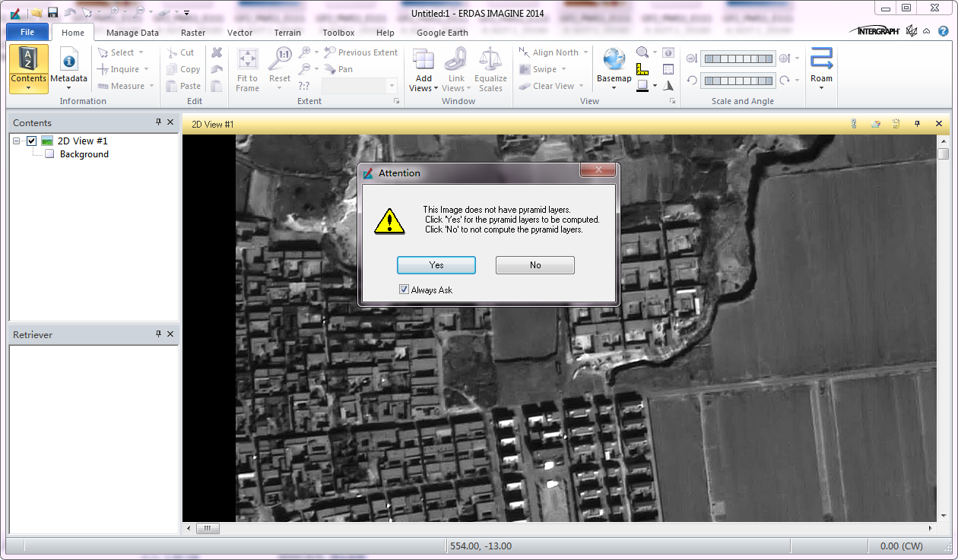Expand the Select dropdown arrow

[141, 52]
